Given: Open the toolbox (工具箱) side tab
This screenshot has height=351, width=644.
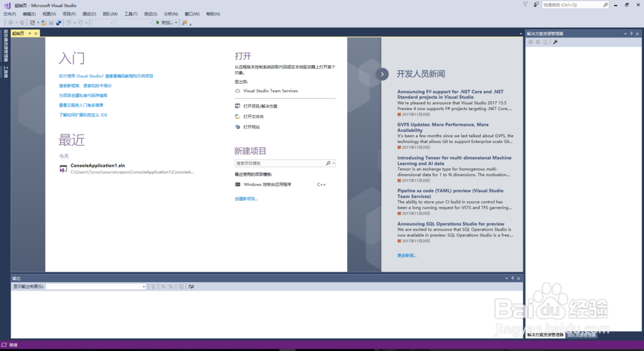Looking at the screenshot, I should pyautogui.click(x=5, y=71).
